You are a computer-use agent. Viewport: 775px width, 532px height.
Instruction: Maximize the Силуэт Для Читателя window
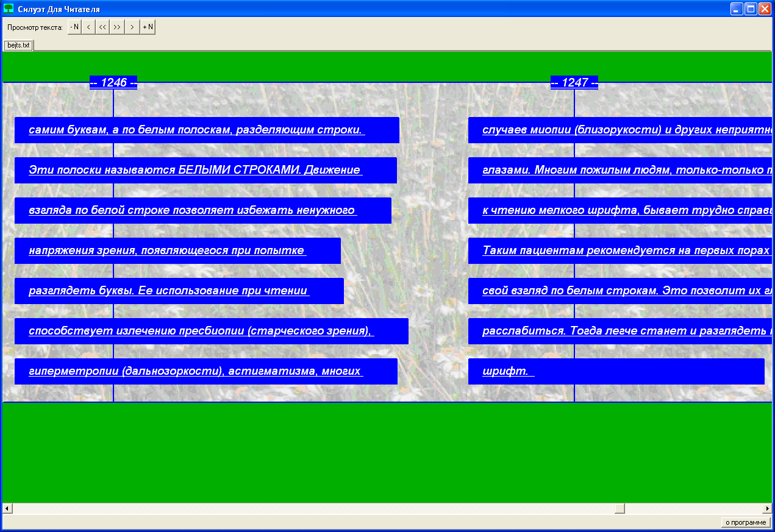point(751,9)
